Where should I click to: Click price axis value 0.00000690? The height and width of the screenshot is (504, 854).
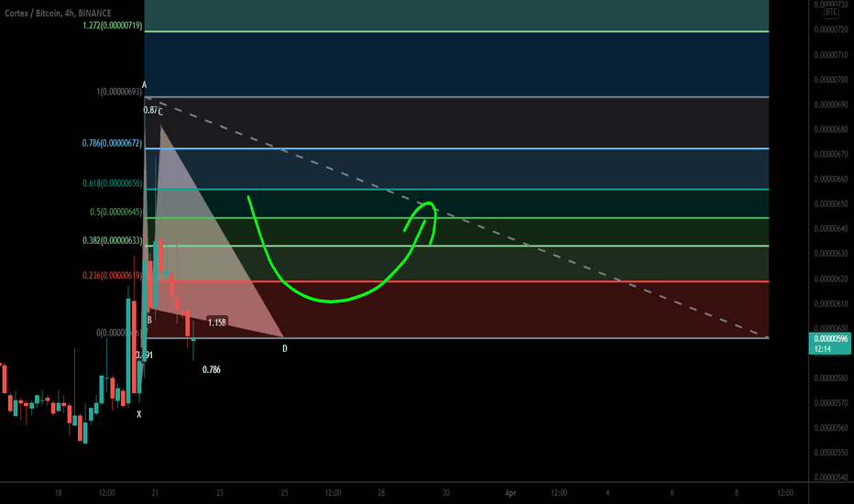click(830, 104)
